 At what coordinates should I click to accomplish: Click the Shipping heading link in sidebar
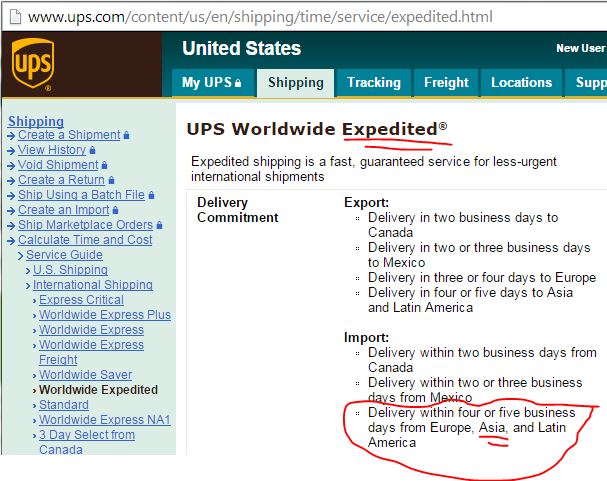click(x=36, y=121)
